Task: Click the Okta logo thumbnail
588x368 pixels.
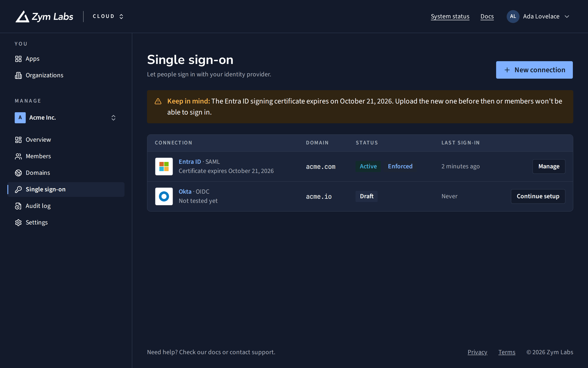Action: pyautogui.click(x=164, y=196)
